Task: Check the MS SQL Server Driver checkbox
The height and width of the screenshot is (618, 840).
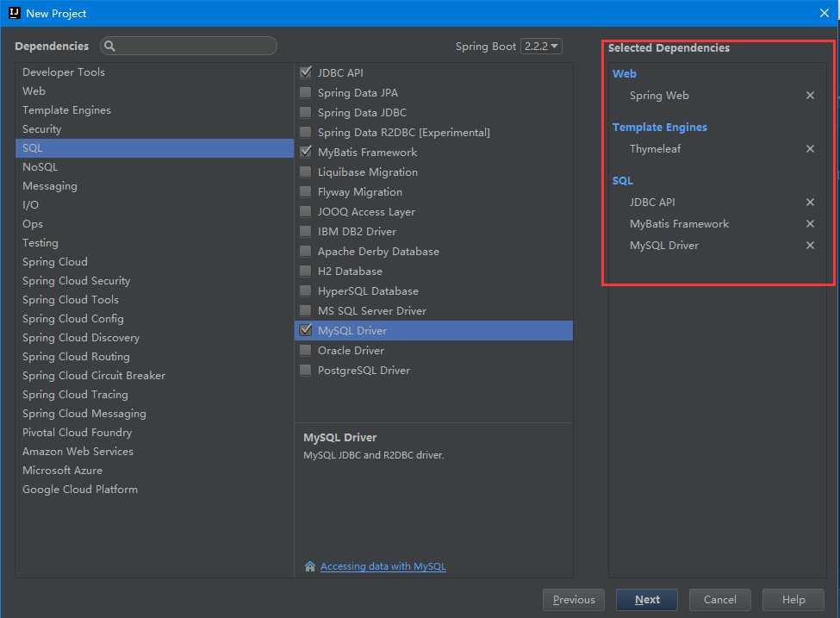Action: [x=305, y=310]
